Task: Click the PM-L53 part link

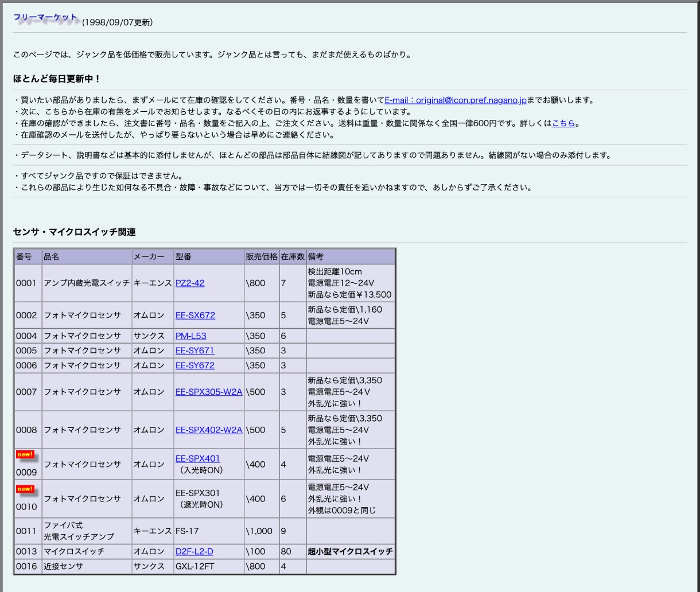Action: click(190, 336)
